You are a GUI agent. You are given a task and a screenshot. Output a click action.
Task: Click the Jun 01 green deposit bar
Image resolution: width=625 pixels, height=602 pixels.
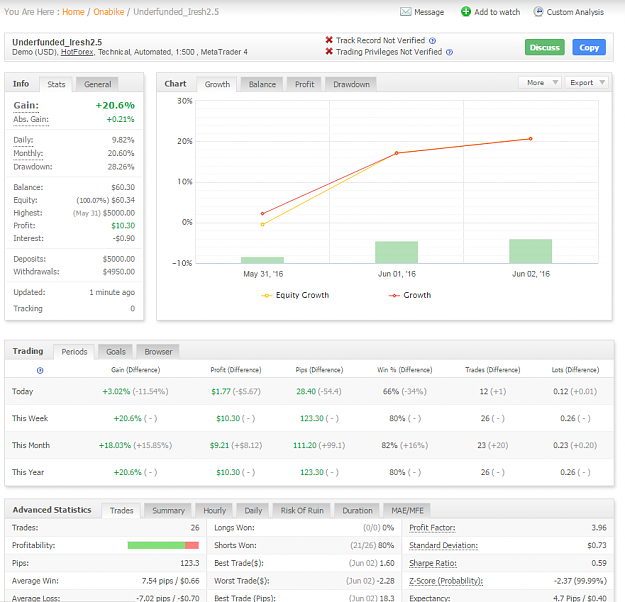tap(396, 252)
